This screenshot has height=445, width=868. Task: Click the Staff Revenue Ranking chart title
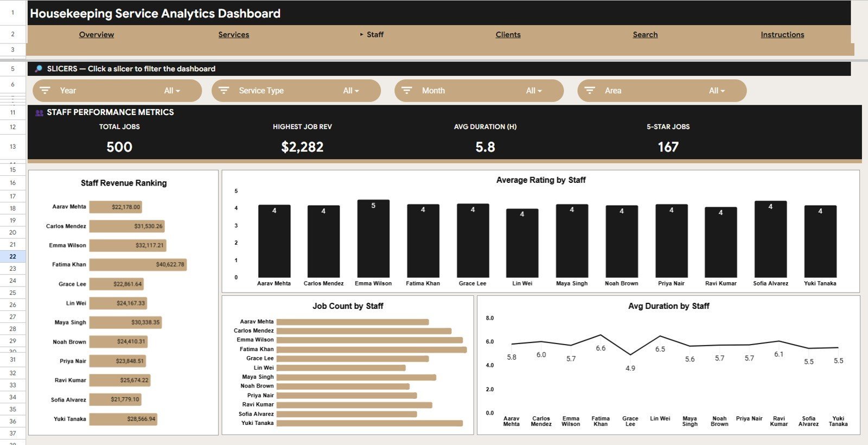point(124,183)
